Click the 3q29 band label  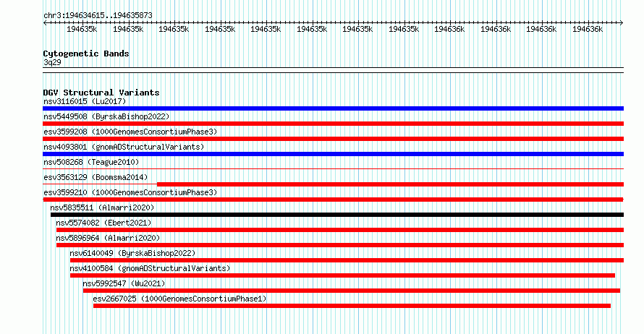click(x=52, y=62)
